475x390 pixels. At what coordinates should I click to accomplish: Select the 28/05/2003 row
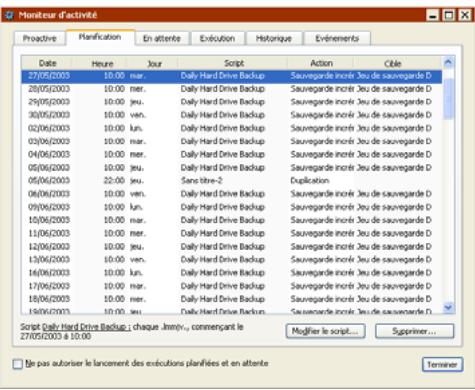pos(232,89)
